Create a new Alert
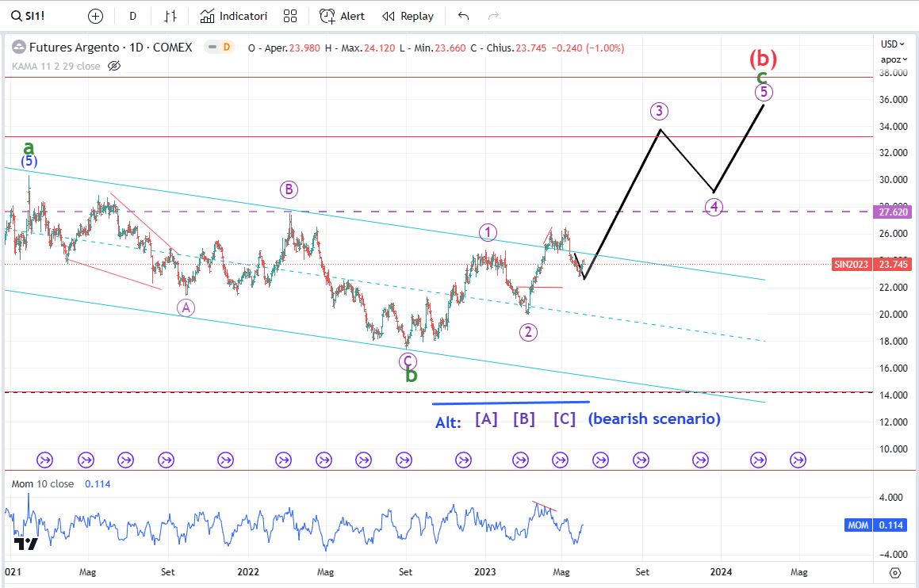The width and height of the screenshot is (919, 588). 343,16
